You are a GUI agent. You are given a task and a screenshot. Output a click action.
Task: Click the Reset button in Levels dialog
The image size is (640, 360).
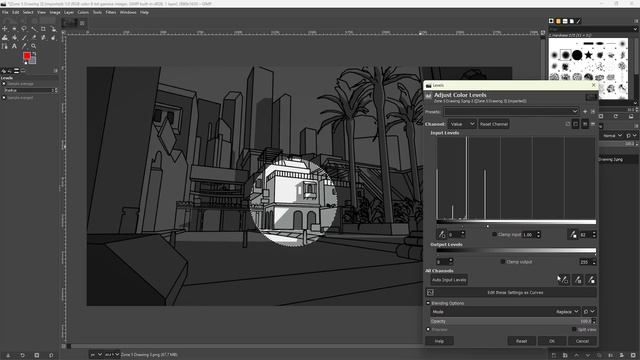click(x=521, y=341)
